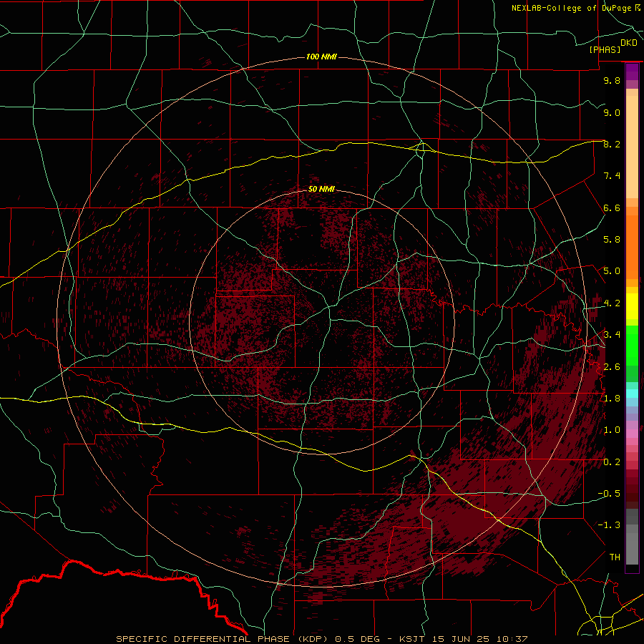Click the 6.6 scale value
Screen dimensions: 644x644
pyautogui.click(x=612, y=208)
